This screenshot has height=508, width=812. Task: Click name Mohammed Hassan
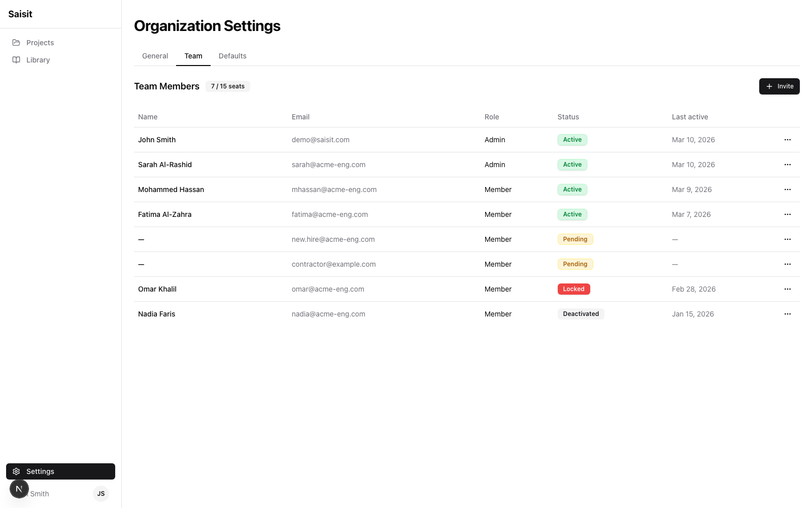pyautogui.click(x=171, y=189)
